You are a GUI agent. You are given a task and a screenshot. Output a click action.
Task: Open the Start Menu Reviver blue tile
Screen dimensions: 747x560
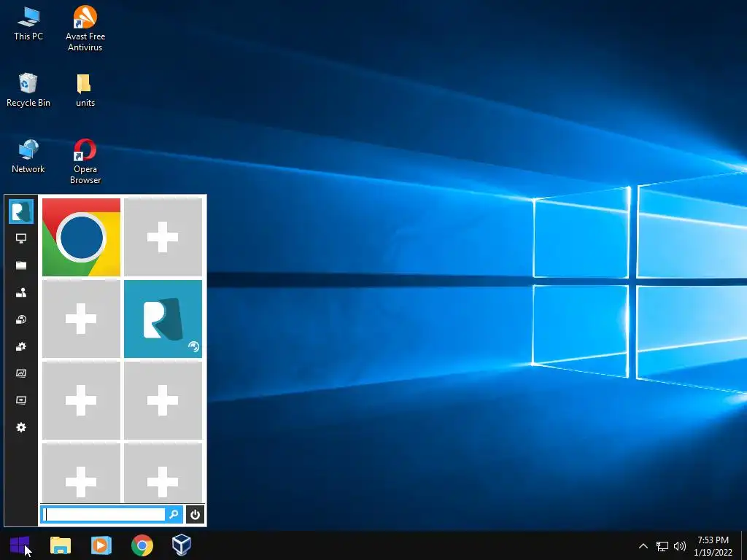pos(163,319)
